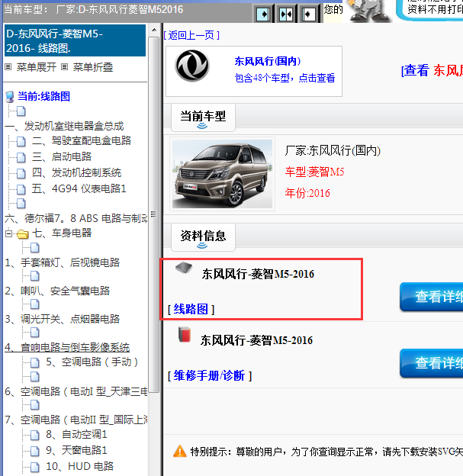This screenshot has height=476, width=463.
Task: Open 四、发动机控制系统 tree item
Action: pos(76,172)
